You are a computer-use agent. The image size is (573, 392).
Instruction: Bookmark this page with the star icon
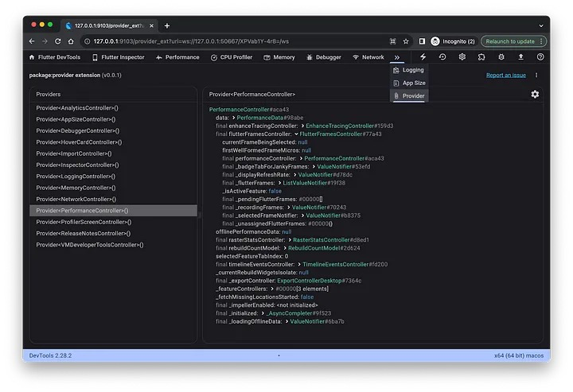pos(406,41)
